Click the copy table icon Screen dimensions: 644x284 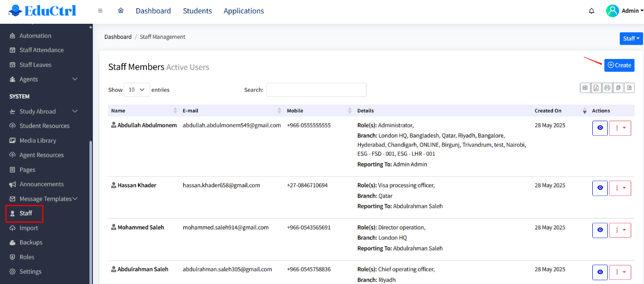618,88
